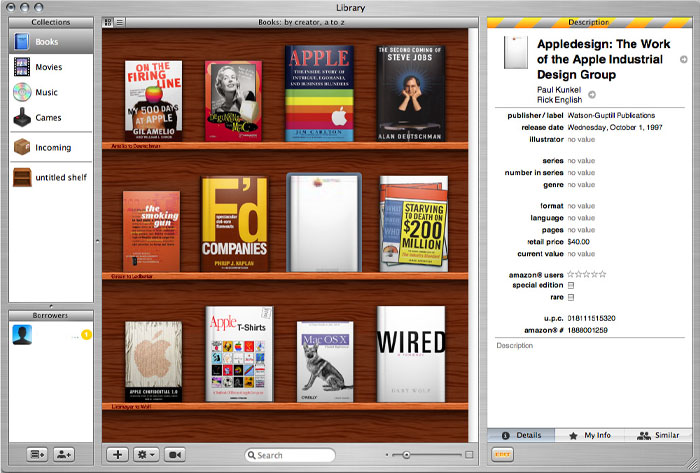Select the F'd Companies book
The image size is (700, 473).
click(235, 224)
